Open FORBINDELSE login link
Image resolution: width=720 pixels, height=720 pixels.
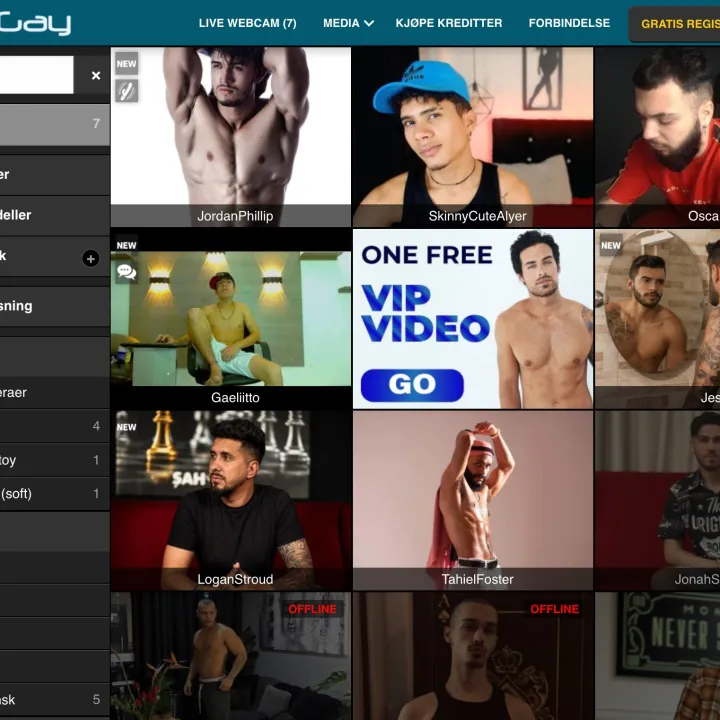pos(569,23)
